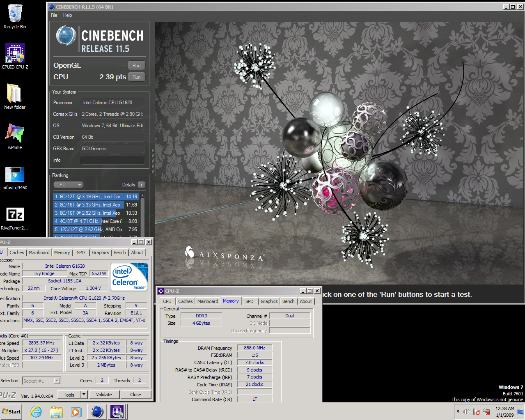Switch to Graphics tab in left CPU-Z window
Image resolution: width=525 pixels, height=420 pixels.
point(101,252)
